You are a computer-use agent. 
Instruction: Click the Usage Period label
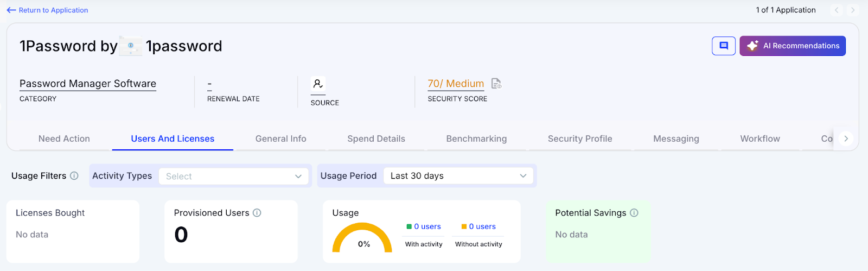tap(348, 176)
